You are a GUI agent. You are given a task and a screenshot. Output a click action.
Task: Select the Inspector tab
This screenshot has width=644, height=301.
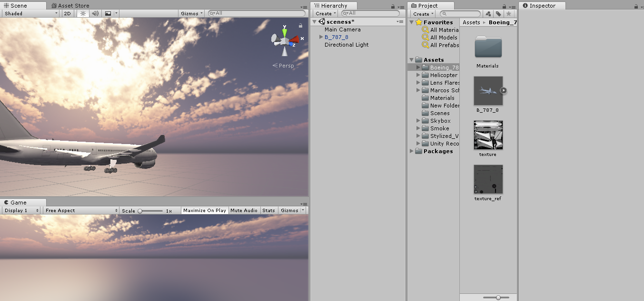[542, 6]
